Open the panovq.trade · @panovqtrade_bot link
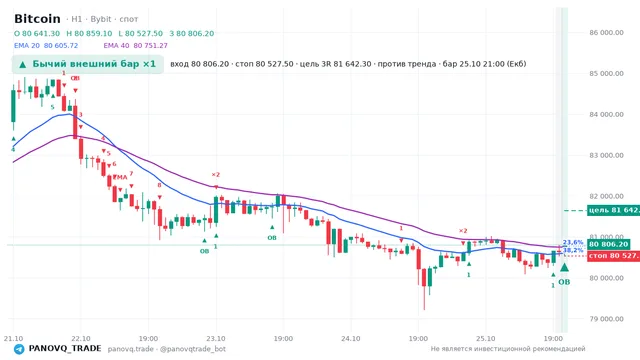The height and width of the screenshot is (360, 640). (x=167, y=349)
